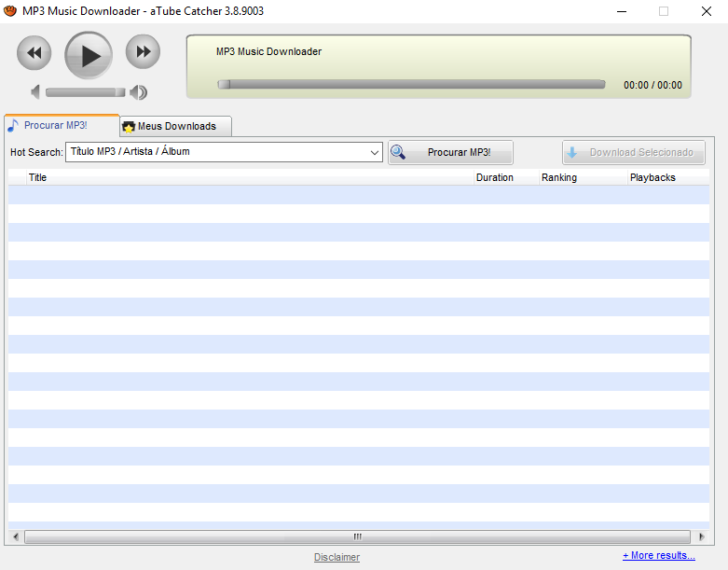Click the MP3 Music Downloader track label
This screenshot has width=728, height=570.
click(x=268, y=51)
